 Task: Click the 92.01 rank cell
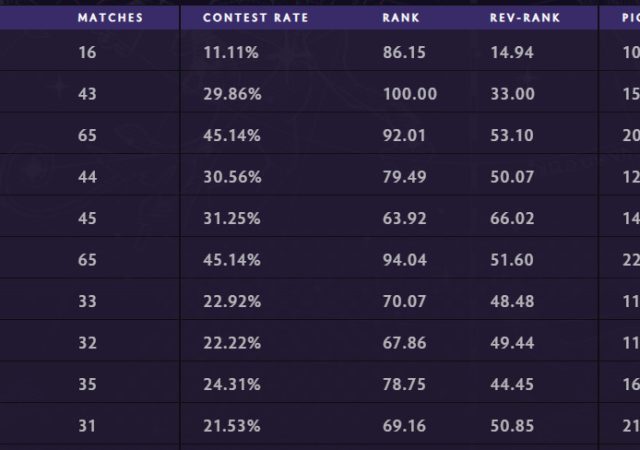pos(403,135)
